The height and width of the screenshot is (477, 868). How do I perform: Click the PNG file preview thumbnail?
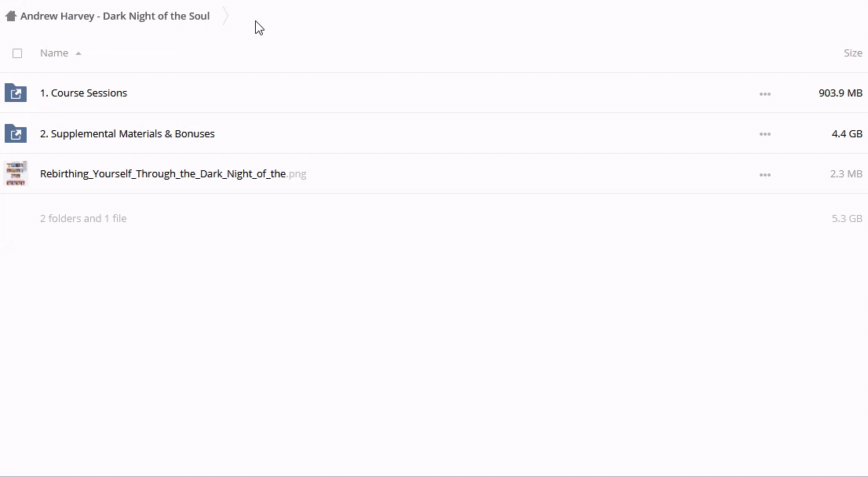[16, 173]
